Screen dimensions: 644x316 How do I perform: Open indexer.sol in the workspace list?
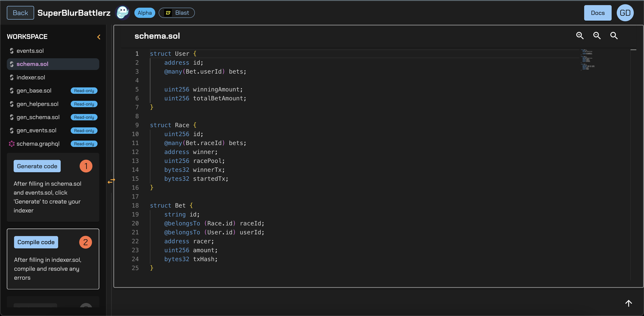click(x=31, y=77)
